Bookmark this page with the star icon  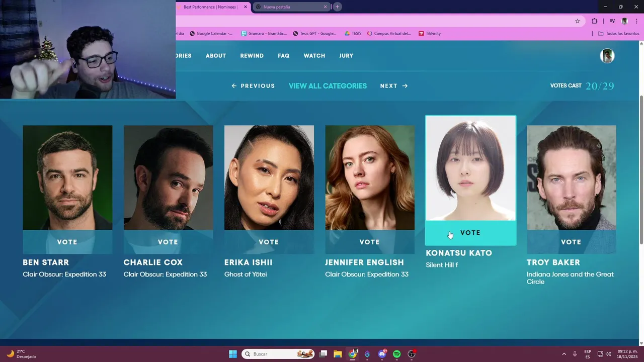click(x=578, y=21)
